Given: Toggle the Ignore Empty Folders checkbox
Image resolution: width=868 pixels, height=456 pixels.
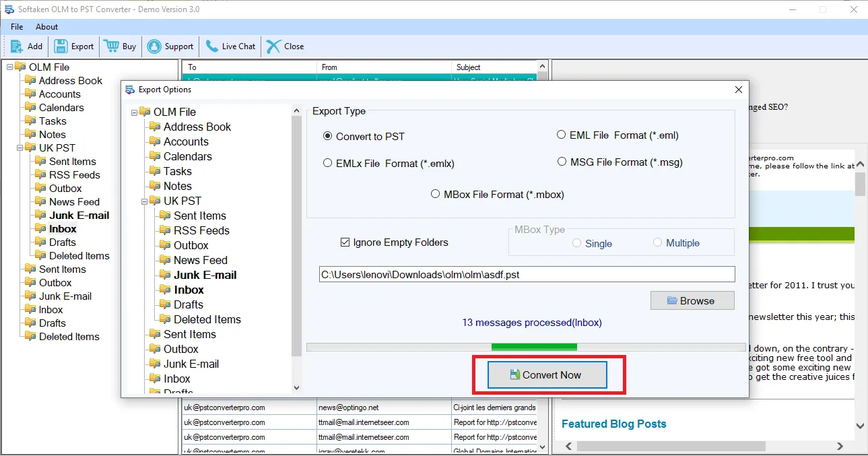Looking at the screenshot, I should point(345,242).
